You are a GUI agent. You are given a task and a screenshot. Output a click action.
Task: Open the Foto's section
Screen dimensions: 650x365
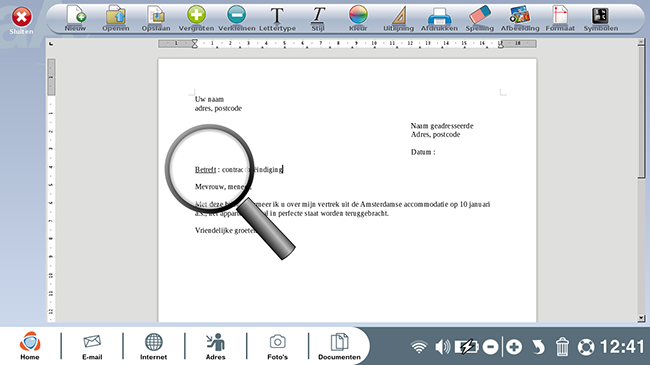pos(277,346)
